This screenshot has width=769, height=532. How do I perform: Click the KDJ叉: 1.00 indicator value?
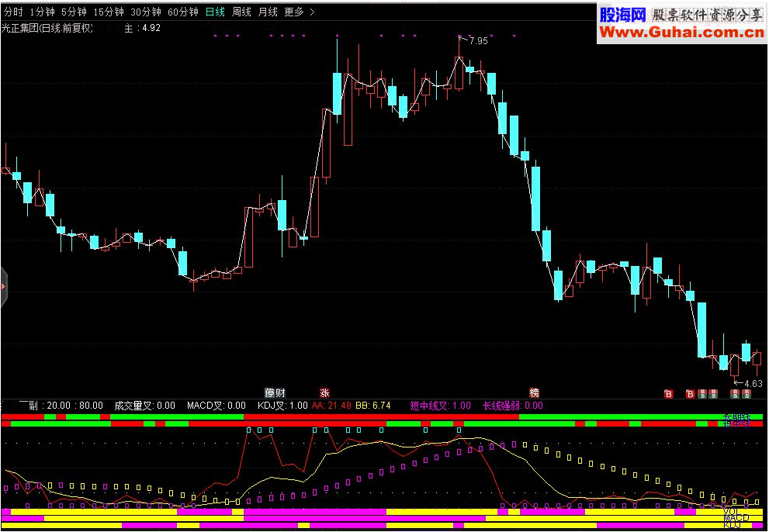(x=282, y=406)
